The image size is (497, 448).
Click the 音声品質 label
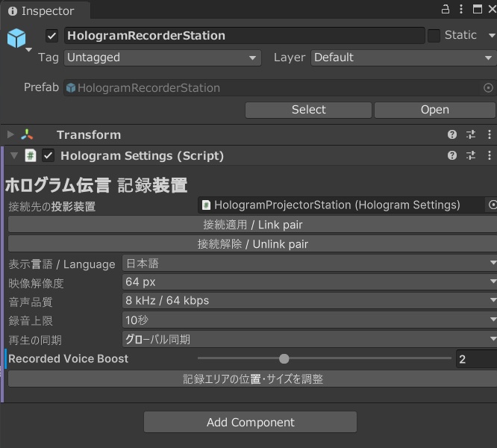31,302
